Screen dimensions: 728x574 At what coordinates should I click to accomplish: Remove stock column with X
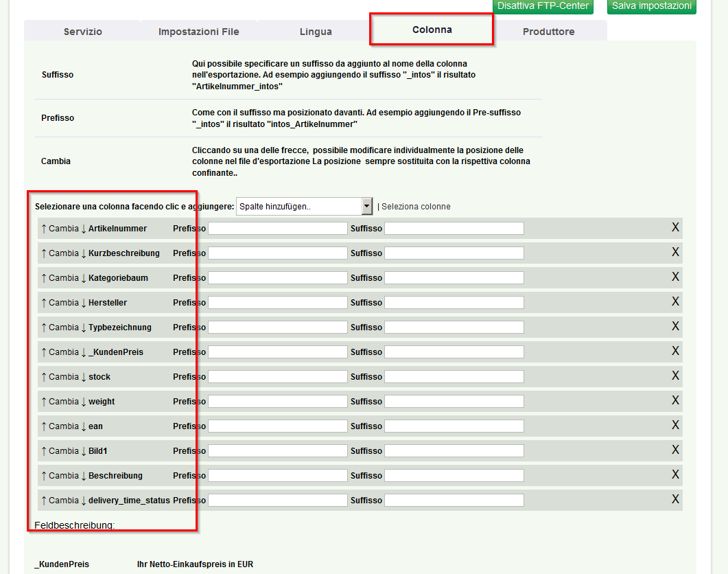(676, 376)
